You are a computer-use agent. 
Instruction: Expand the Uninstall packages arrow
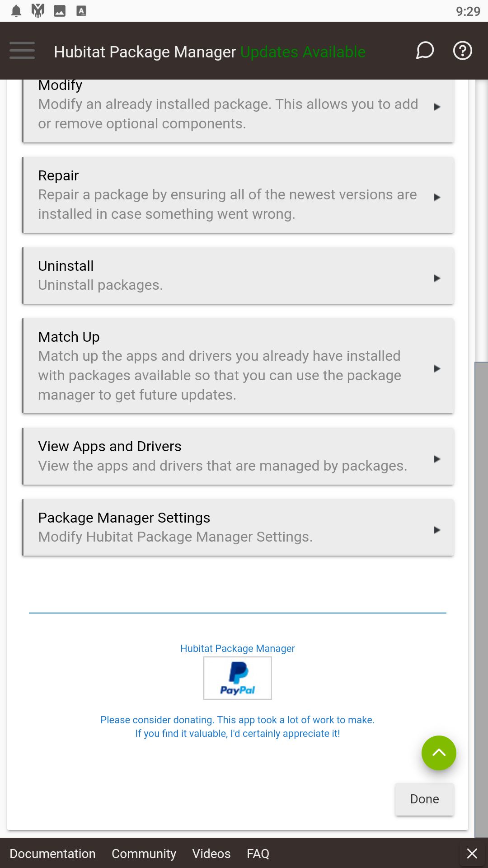(x=437, y=278)
